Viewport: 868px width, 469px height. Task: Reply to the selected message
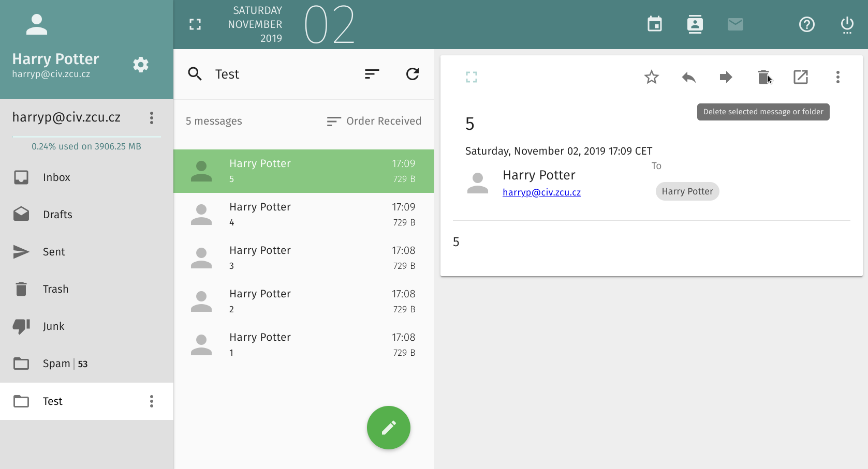click(688, 78)
